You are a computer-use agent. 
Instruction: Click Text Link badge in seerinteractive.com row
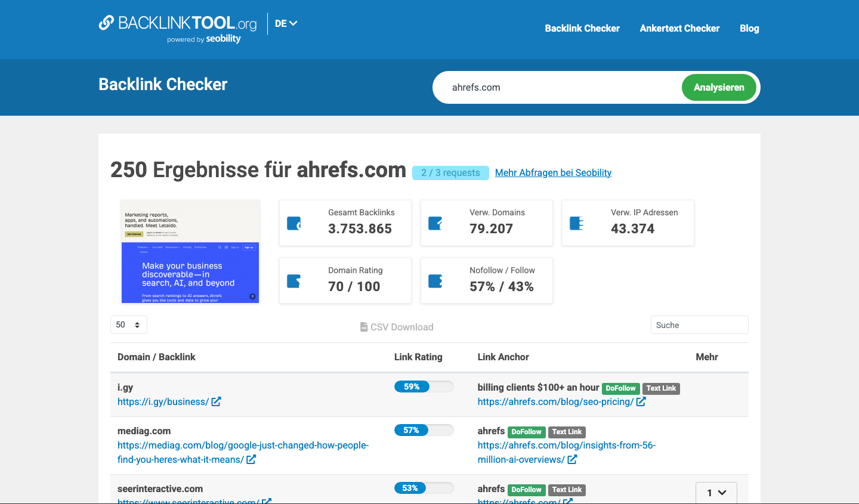(x=567, y=490)
